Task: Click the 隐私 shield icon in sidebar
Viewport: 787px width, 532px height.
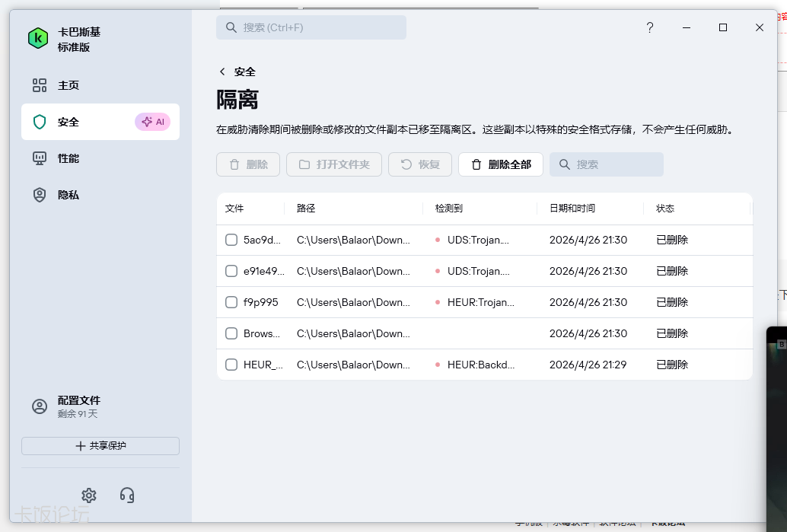Action: 39,195
